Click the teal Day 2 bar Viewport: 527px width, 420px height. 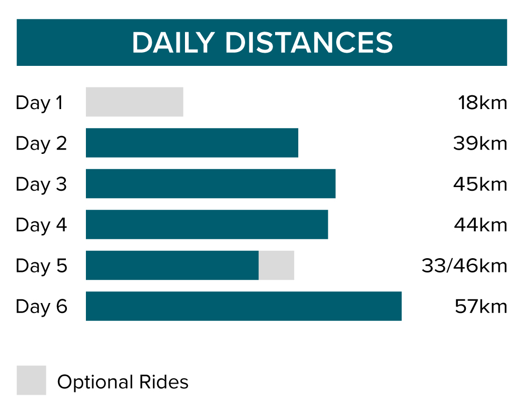[x=192, y=143]
